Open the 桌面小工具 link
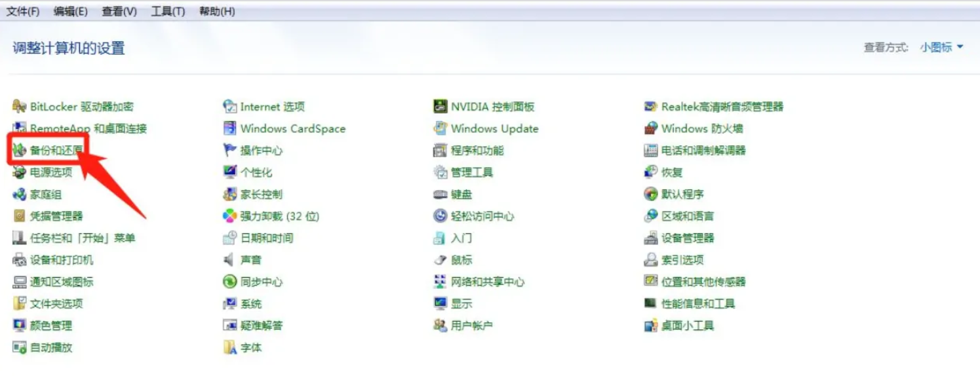Screen dimensions: 980x376 click(x=688, y=326)
